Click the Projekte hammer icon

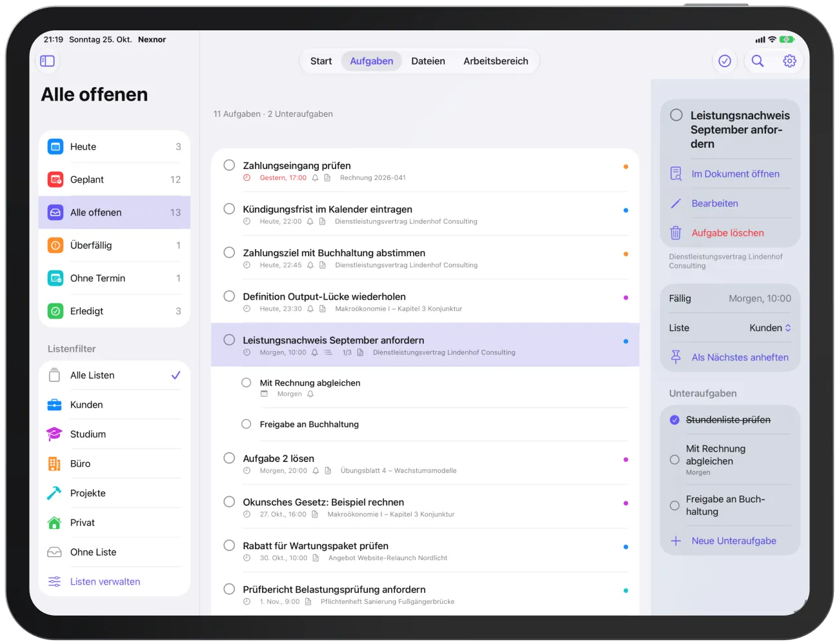tap(55, 493)
